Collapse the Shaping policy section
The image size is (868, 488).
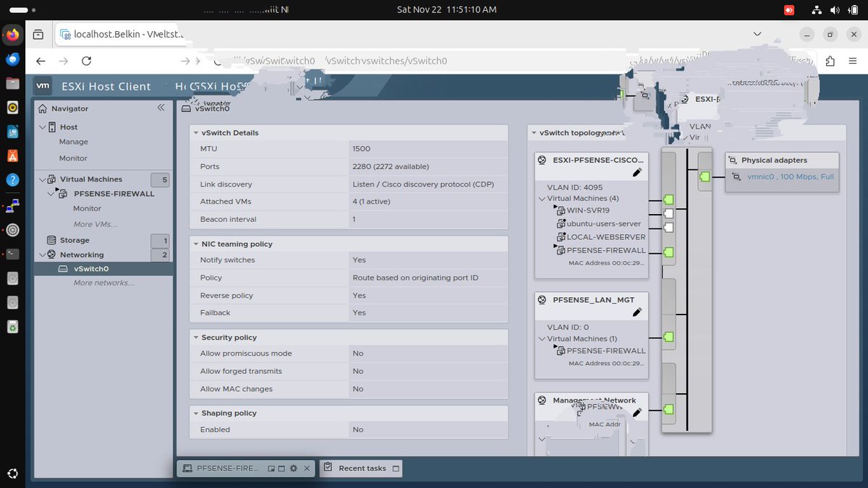195,414
